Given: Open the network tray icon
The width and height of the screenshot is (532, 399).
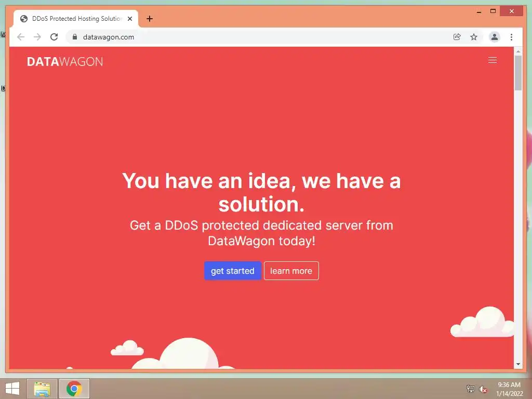Looking at the screenshot, I should pyautogui.click(x=470, y=389).
